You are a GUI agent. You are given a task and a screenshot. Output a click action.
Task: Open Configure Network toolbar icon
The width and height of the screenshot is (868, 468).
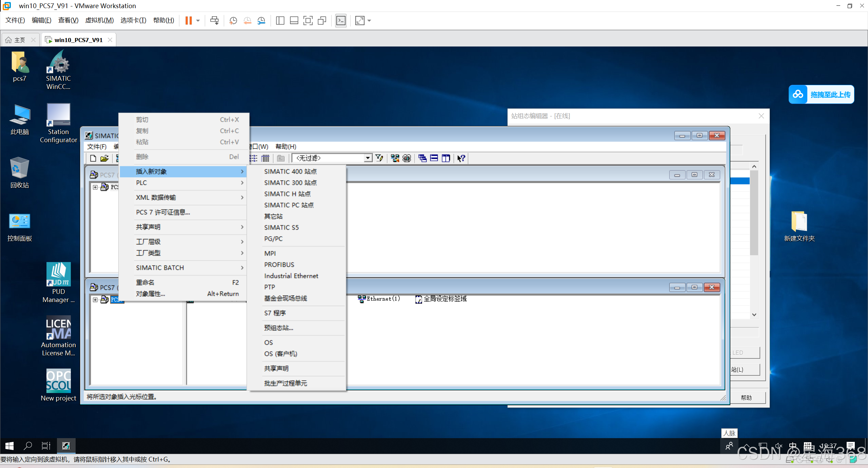coord(395,158)
